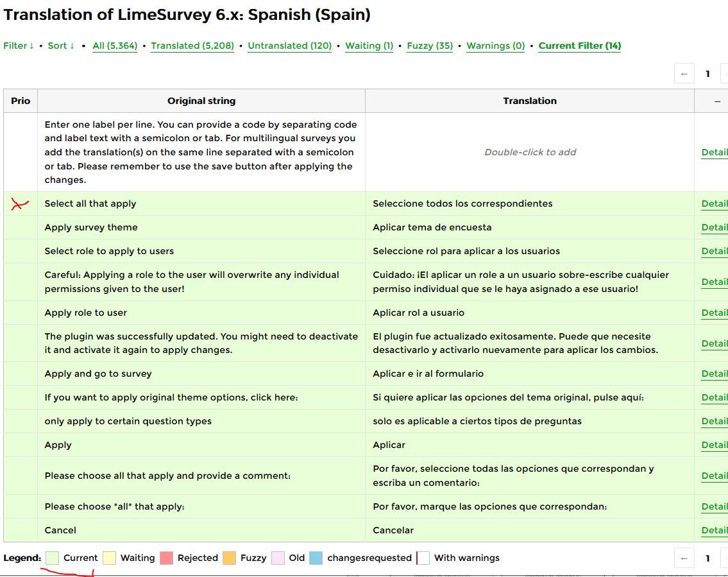Viewport: 728px width, 577px height.
Task: Open Details for 'Select all that apply'
Action: point(714,203)
